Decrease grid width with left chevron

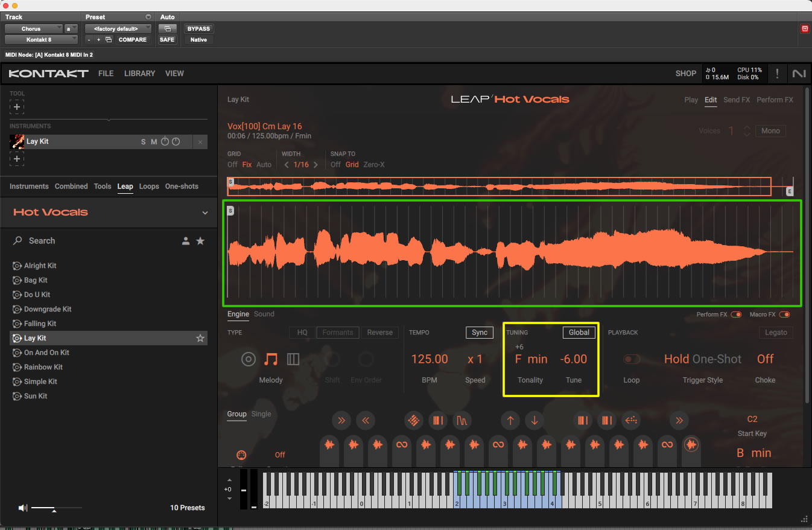[x=287, y=165]
